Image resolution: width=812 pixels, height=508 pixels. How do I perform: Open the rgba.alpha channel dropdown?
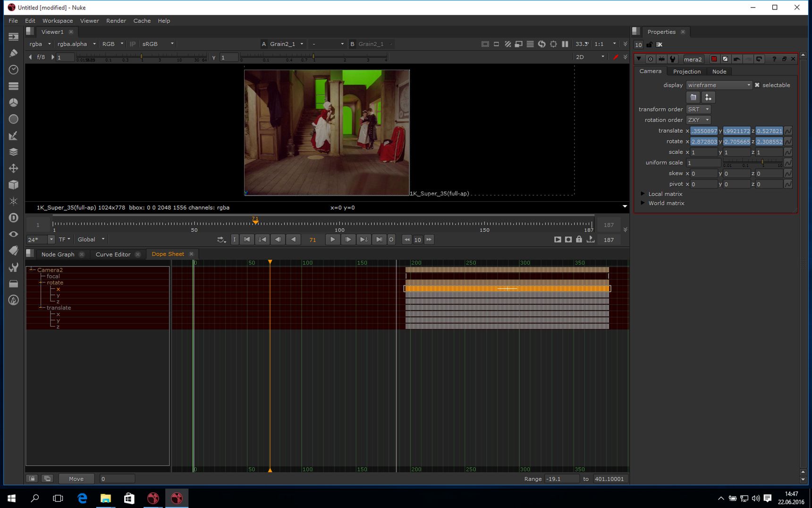[x=76, y=44]
